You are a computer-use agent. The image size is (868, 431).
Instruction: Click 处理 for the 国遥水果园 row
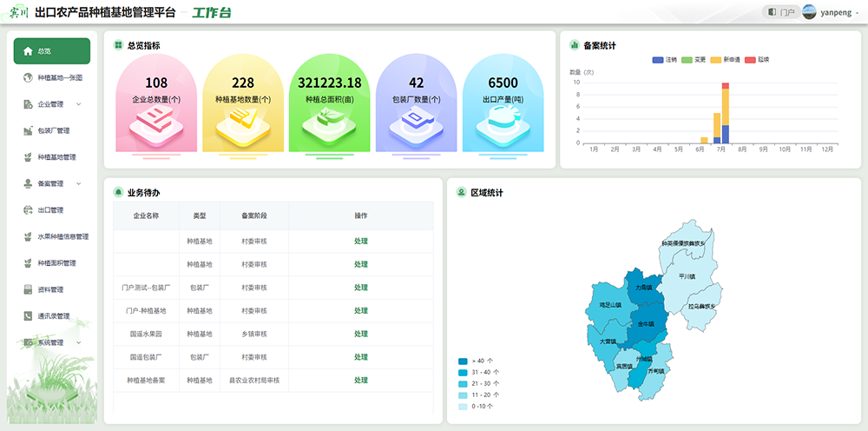coord(360,334)
